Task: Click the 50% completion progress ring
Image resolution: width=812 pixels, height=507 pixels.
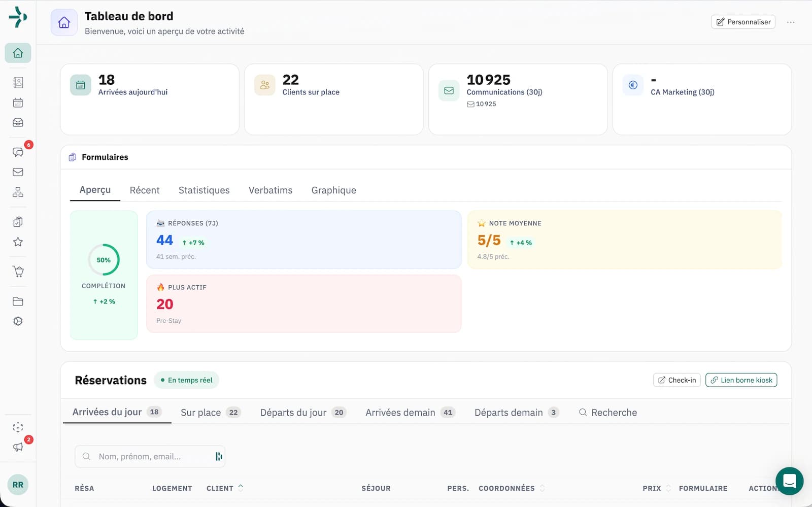Action: click(x=104, y=260)
